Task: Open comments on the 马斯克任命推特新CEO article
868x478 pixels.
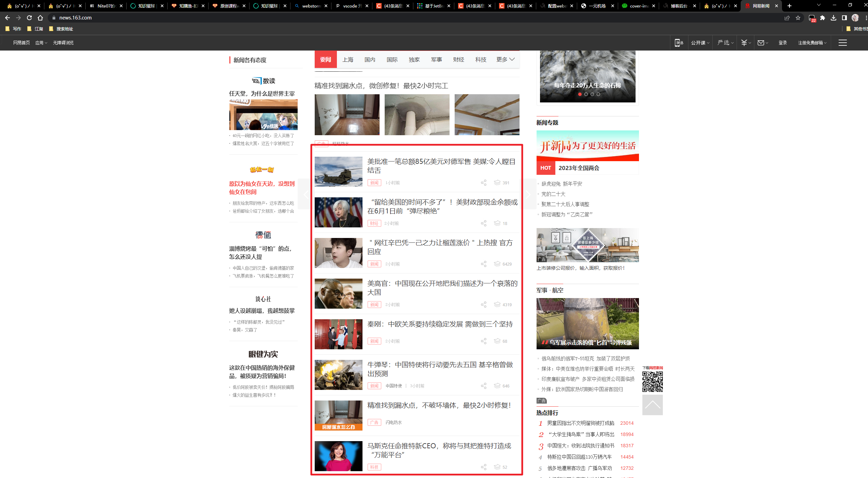Action: [x=497, y=467]
